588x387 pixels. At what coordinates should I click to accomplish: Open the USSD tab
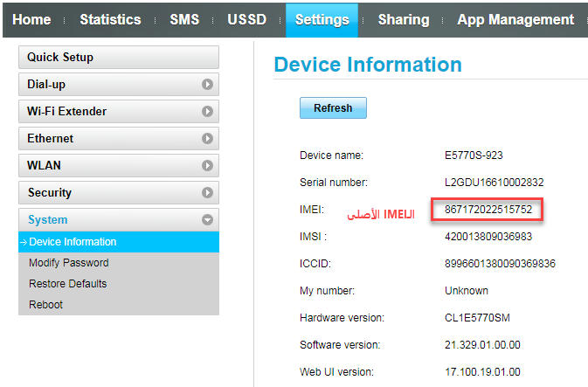click(x=246, y=20)
